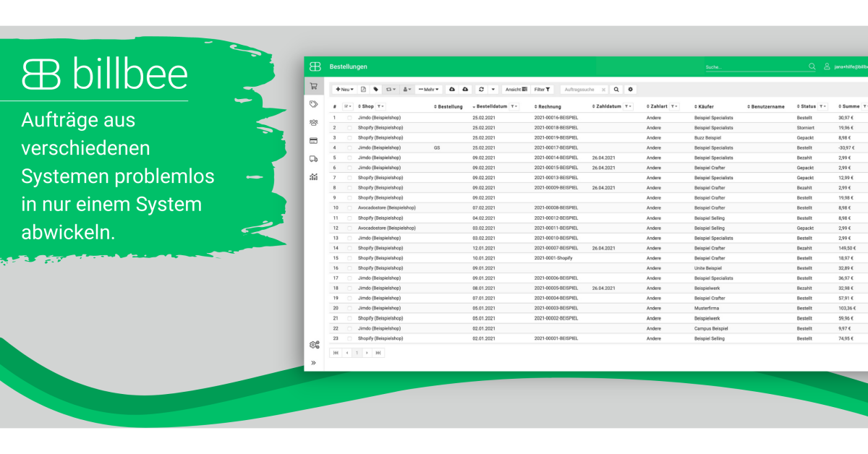The width and height of the screenshot is (868, 454).
Task: Click invoice 2021-0001-Shopify
Action: (x=553, y=258)
